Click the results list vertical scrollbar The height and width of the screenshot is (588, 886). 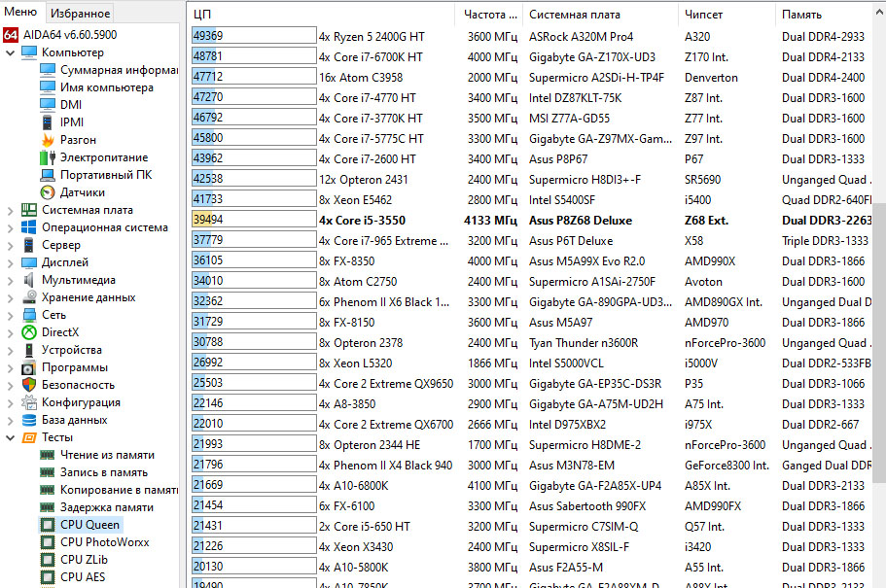(879, 343)
